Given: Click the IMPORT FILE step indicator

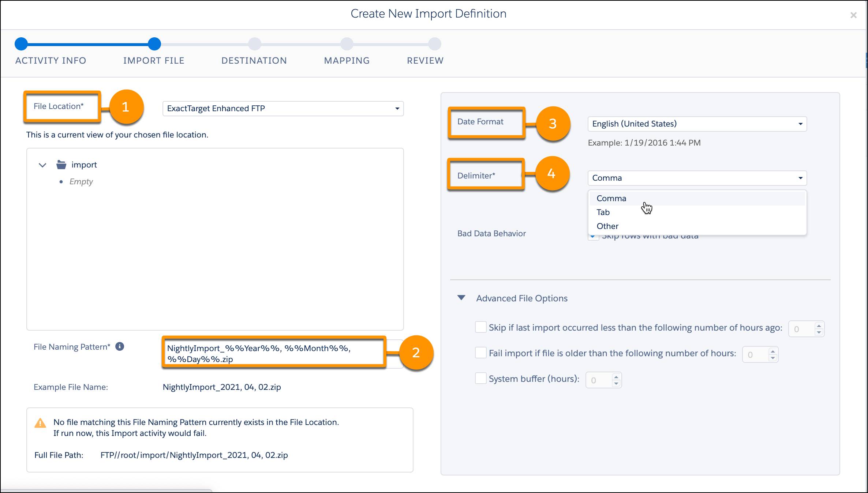Looking at the screenshot, I should click(x=154, y=44).
